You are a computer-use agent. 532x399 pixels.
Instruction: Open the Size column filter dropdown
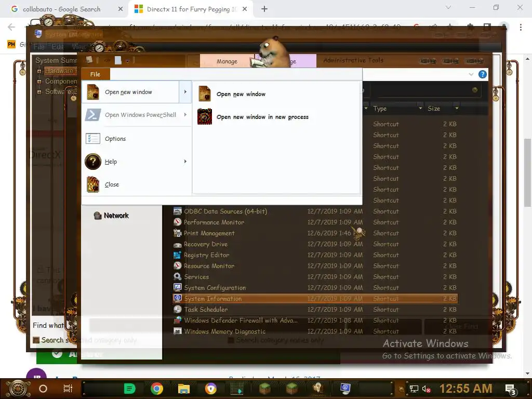(457, 108)
